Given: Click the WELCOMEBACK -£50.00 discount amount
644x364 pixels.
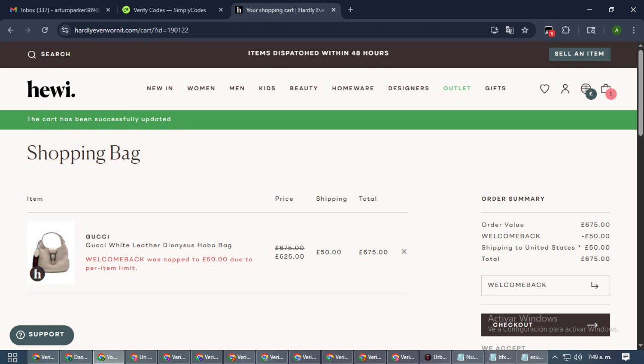Looking at the screenshot, I should coord(595,236).
